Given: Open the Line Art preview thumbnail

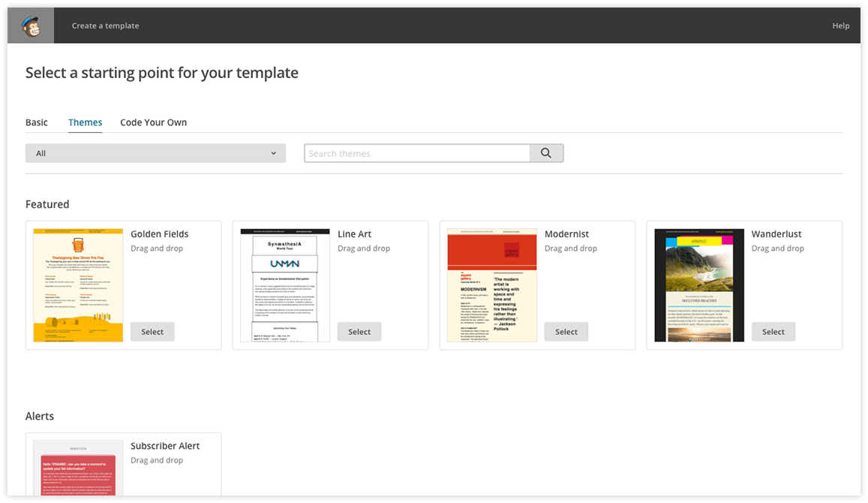Looking at the screenshot, I should point(285,285).
